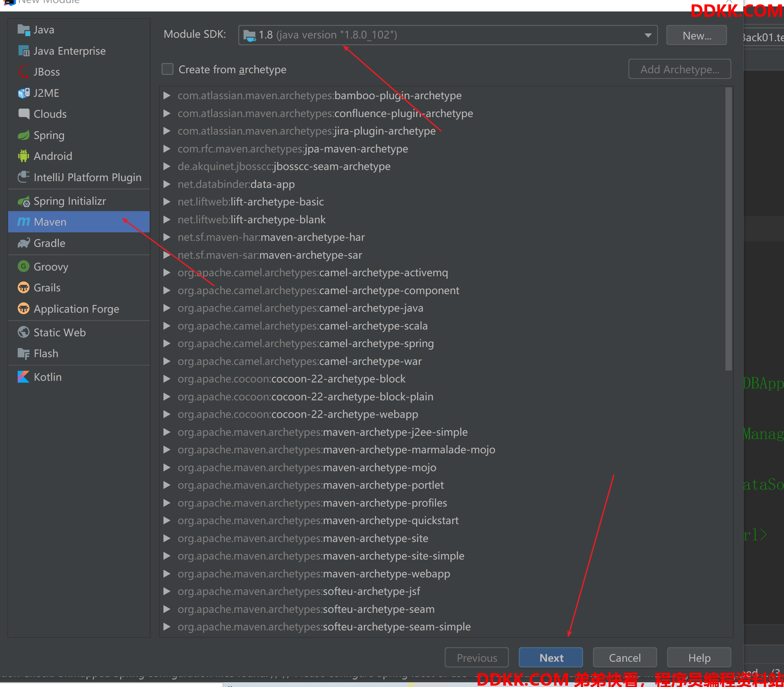The width and height of the screenshot is (784, 687).
Task: Select Static Web module type
Action: (x=79, y=333)
